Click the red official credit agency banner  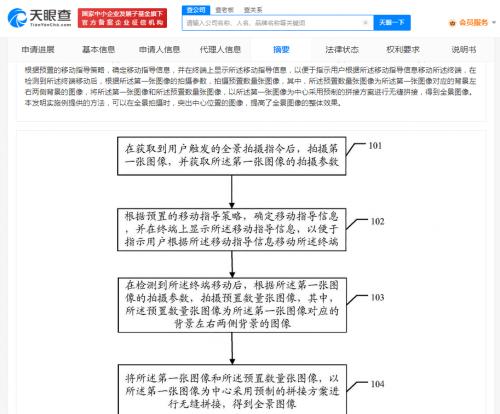coord(123,18)
